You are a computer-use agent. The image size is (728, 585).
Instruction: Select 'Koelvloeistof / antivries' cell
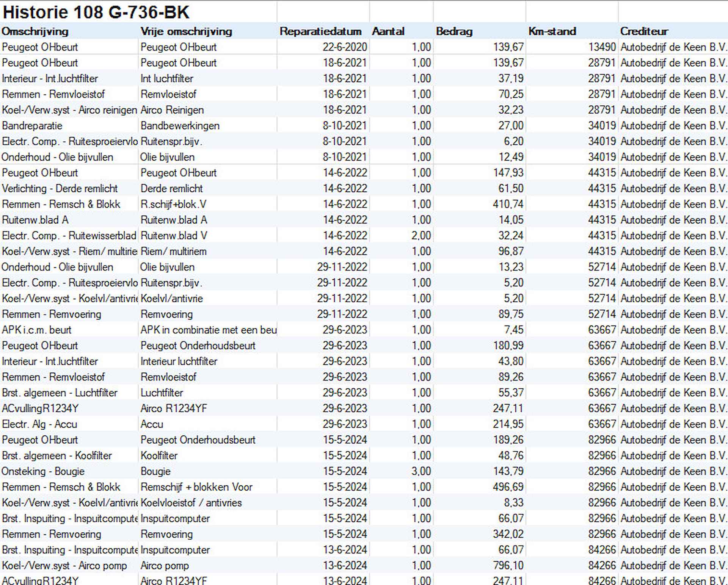click(x=191, y=503)
